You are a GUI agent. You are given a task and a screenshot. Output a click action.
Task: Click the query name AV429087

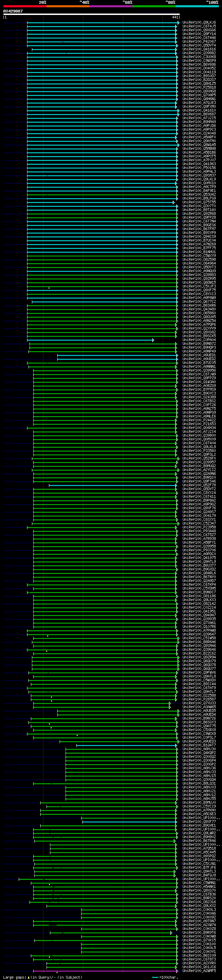(x=13, y=11)
